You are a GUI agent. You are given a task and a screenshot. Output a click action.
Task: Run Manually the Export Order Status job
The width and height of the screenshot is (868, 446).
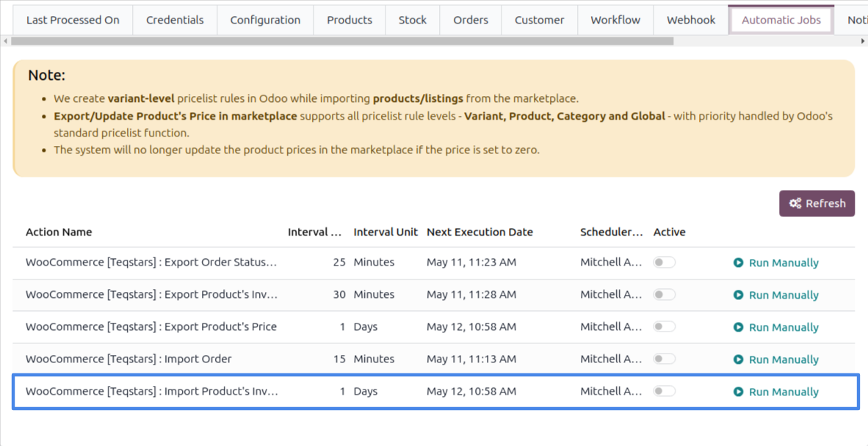pyautogui.click(x=776, y=263)
